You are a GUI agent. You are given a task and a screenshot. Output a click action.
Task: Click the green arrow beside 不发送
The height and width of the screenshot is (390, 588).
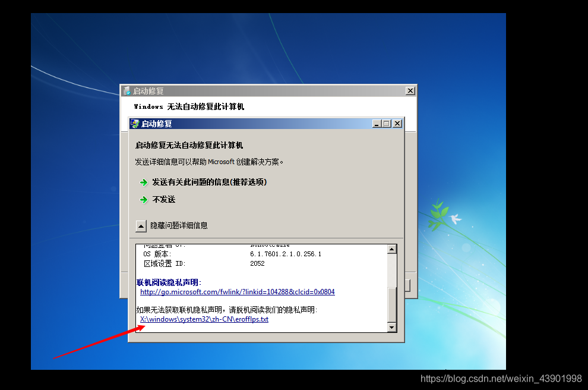click(143, 200)
